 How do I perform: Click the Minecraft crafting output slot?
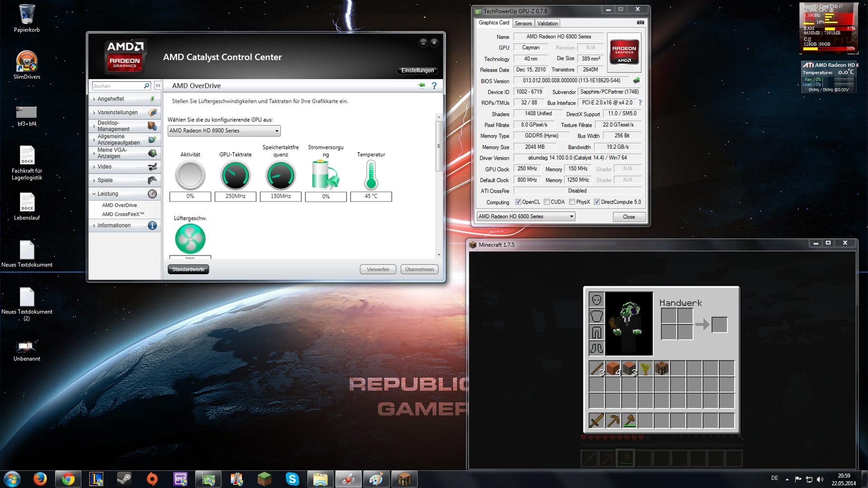[x=719, y=325]
